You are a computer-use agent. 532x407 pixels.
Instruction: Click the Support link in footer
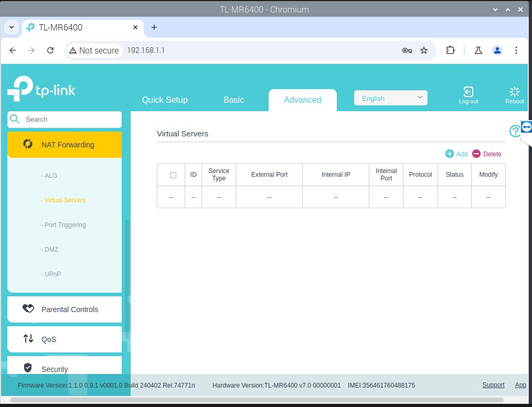coord(493,385)
